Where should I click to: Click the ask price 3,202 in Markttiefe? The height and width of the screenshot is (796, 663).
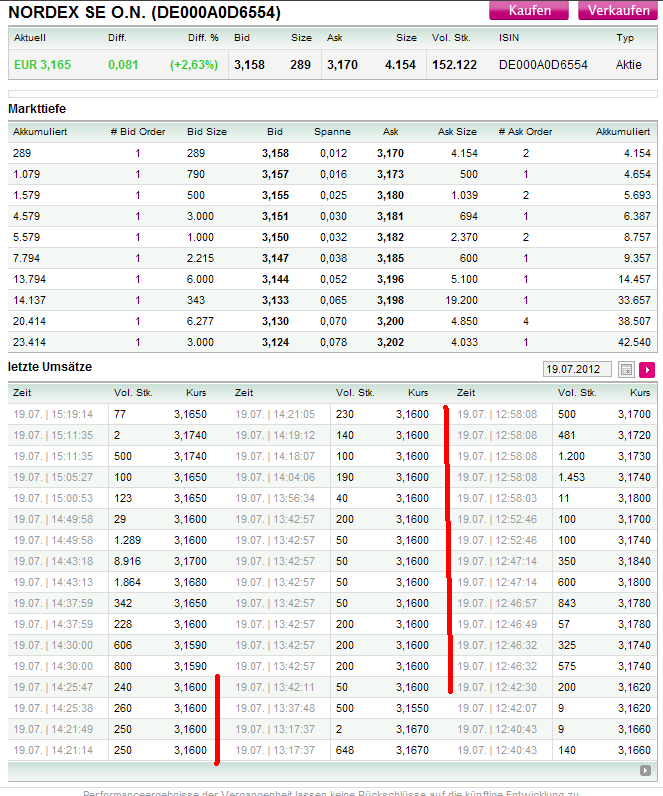pyautogui.click(x=390, y=343)
